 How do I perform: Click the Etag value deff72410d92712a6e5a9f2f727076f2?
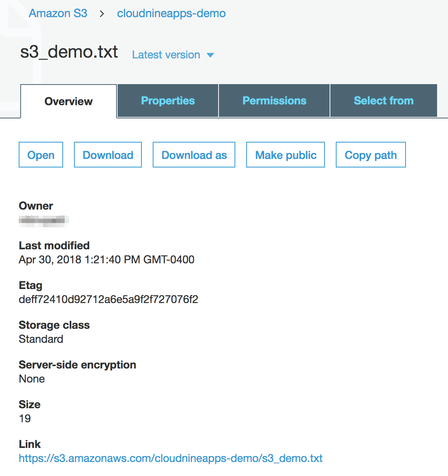[x=108, y=299]
